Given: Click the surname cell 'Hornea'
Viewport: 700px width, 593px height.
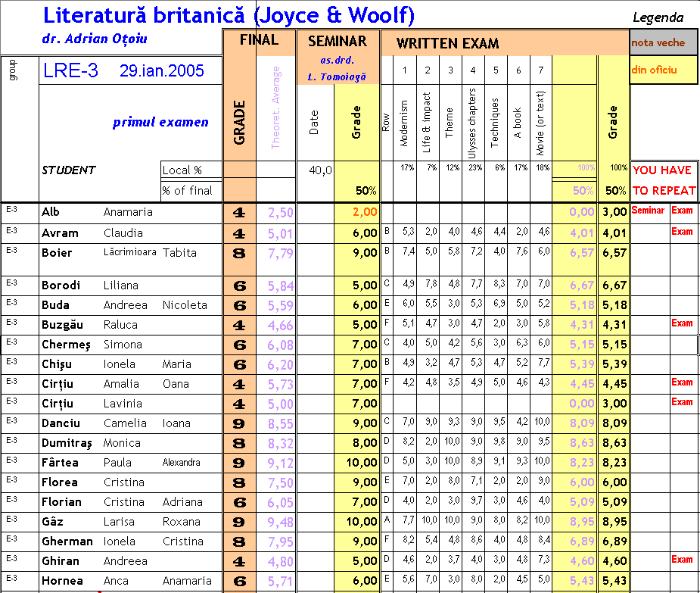Looking at the screenshot, I should (62, 581).
